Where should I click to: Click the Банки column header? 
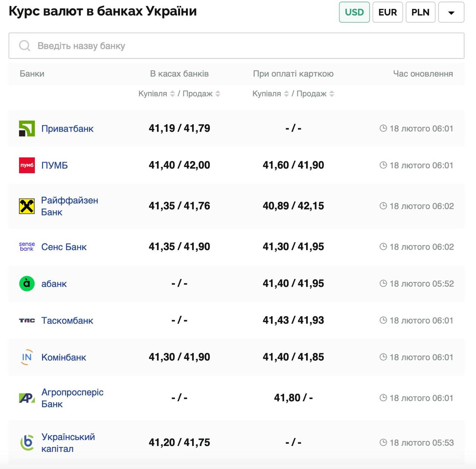pos(32,73)
